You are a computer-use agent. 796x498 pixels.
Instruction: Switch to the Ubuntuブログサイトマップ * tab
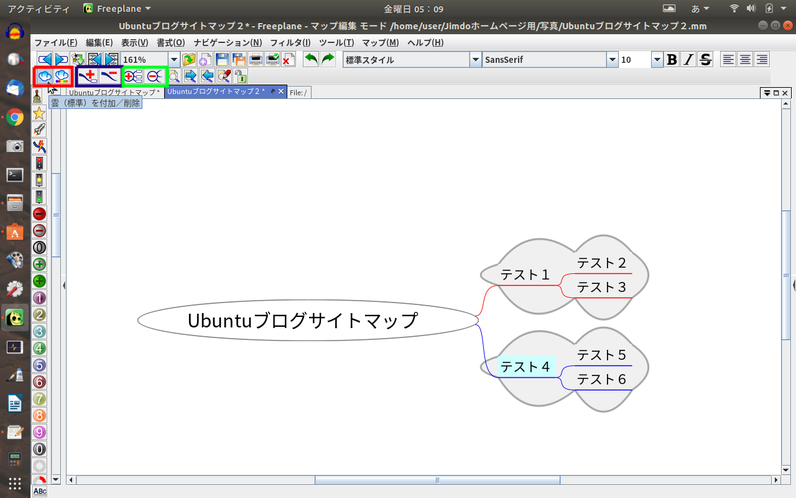pos(114,92)
